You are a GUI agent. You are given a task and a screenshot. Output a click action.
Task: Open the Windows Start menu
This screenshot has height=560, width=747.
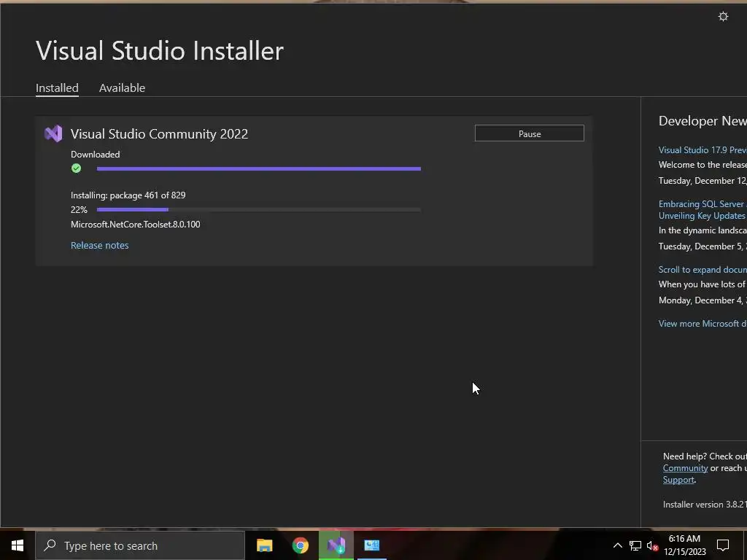click(x=18, y=545)
